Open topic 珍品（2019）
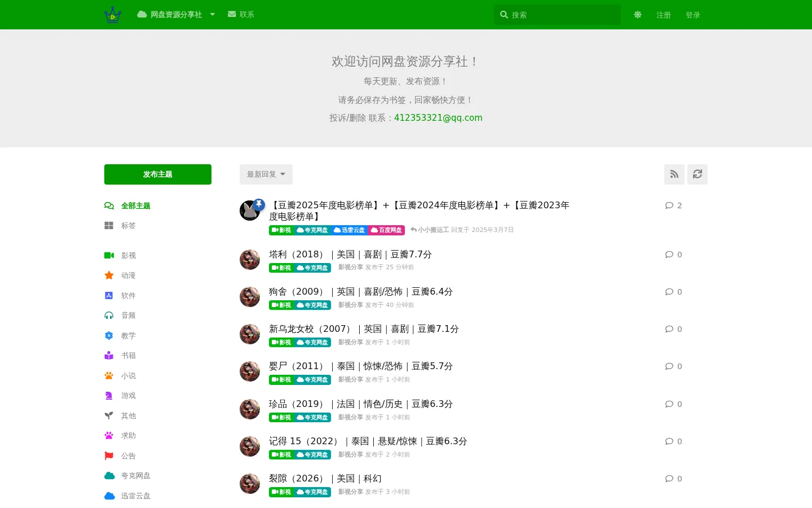This screenshot has height=508, width=812. [x=361, y=404]
